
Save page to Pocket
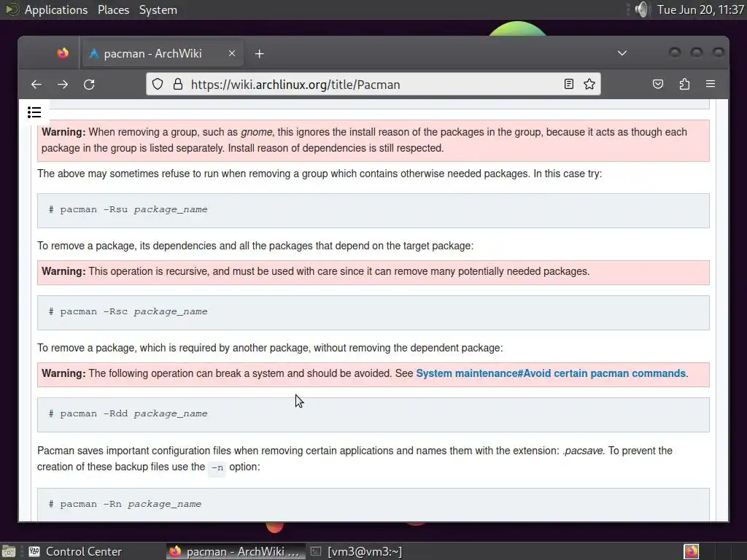658,85
